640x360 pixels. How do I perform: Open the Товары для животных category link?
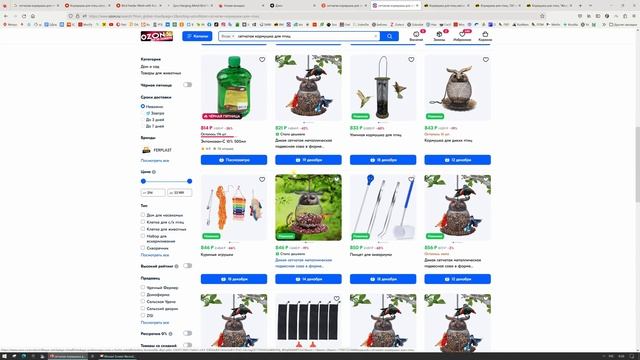(x=161, y=73)
